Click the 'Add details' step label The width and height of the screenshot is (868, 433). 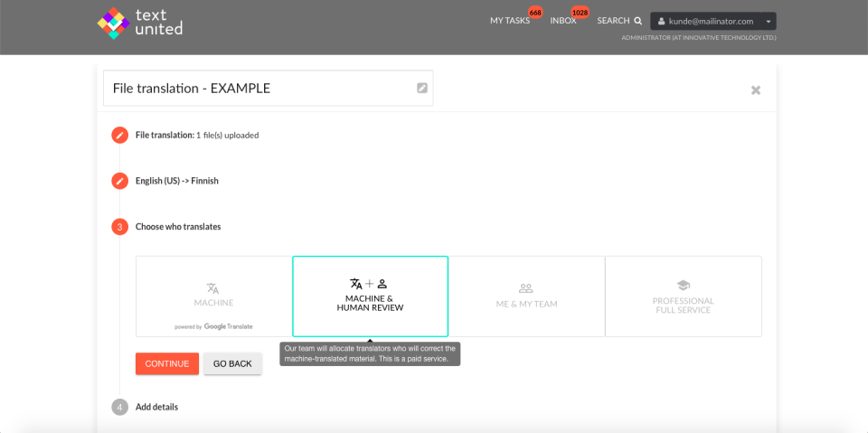click(x=156, y=407)
